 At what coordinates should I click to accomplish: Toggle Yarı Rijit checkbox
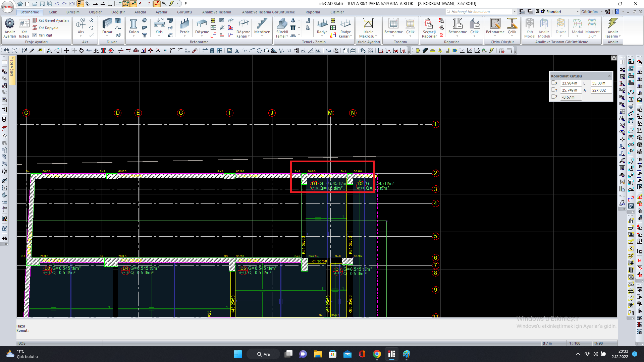35,35
